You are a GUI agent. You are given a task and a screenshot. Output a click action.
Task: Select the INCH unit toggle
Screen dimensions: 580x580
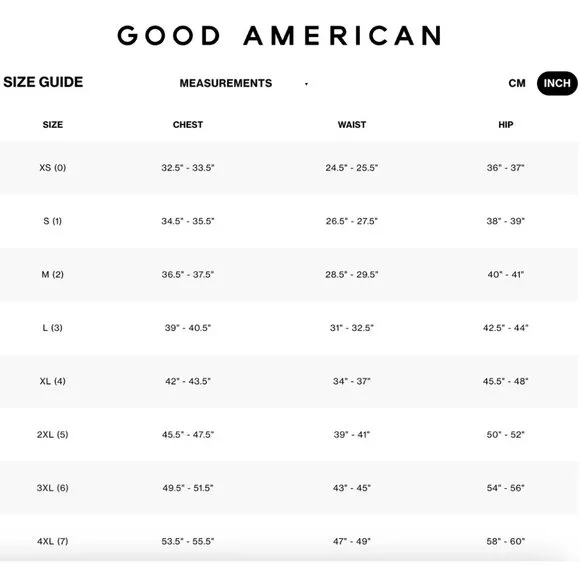(x=557, y=83)
